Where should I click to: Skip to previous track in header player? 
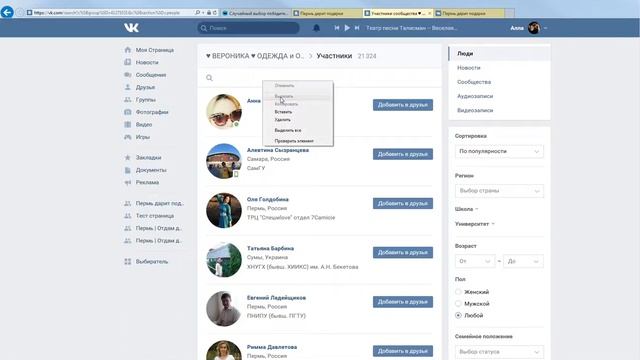coord(337,28)
